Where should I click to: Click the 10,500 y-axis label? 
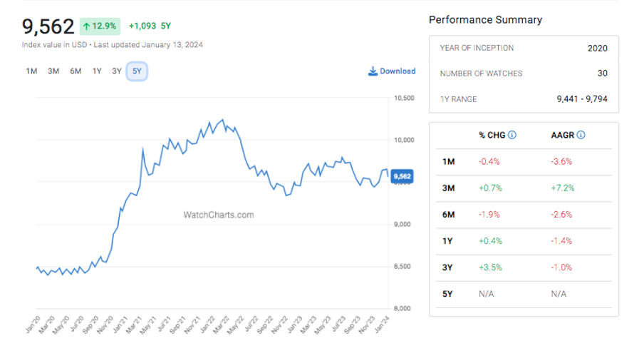(x=404, y=98)
